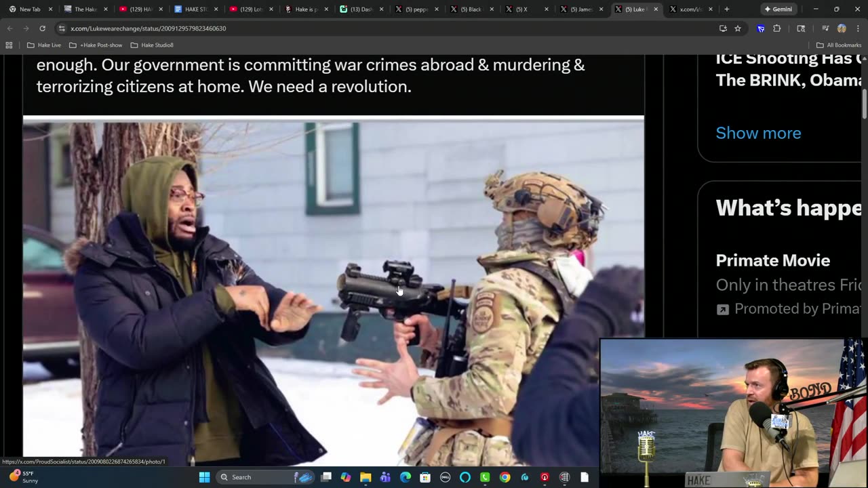Image resolution: width=868 pixels, height=488 pixels.
Task: Go back to previous page
Action: click(9, 28)
